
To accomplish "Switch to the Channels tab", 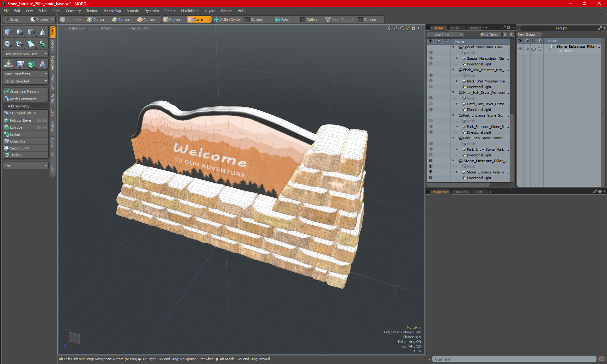I will point(460,192).
